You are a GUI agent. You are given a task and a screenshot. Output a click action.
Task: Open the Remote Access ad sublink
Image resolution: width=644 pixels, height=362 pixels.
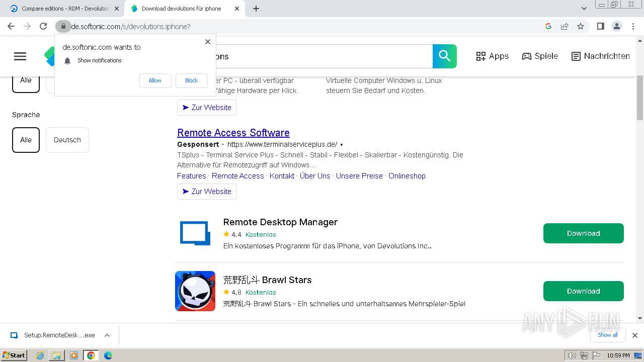(237, 176)
